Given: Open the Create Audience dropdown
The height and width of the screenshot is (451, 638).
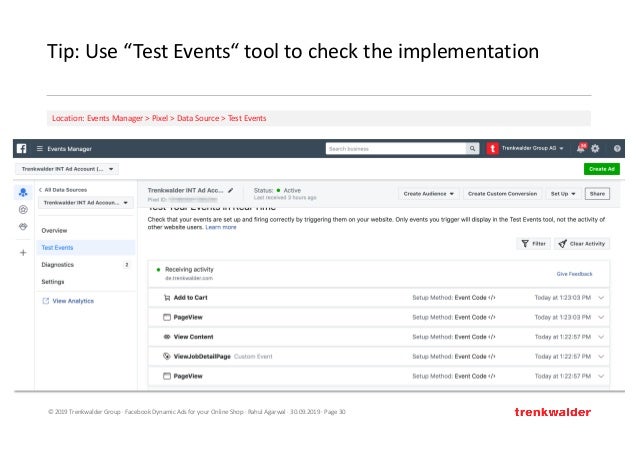Looking at the screenshot, I should click(428, 194).
